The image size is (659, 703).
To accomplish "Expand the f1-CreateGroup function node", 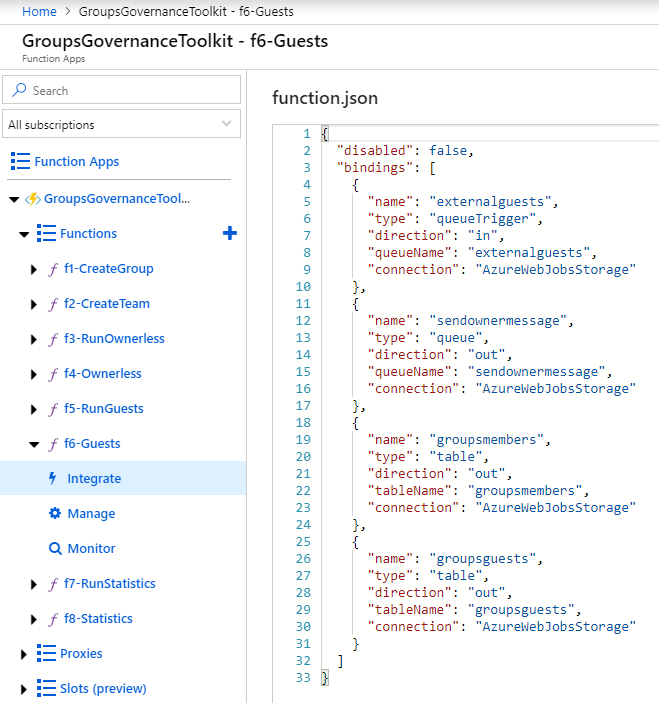I will [x=35, y=269].
